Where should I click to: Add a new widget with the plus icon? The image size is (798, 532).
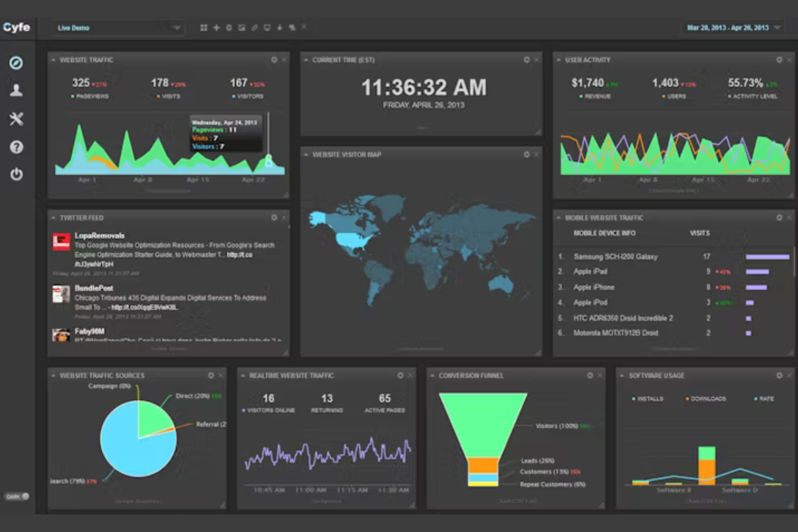click(216, 27)
